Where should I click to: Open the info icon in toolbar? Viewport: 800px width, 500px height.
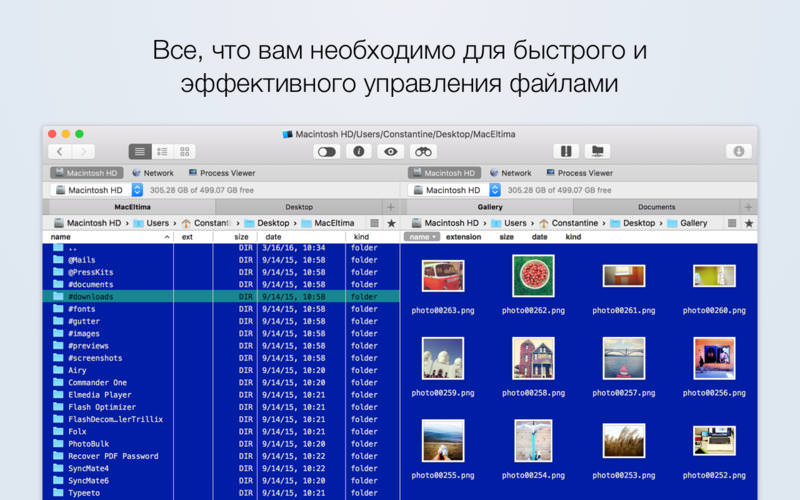[x=359, y=152]
